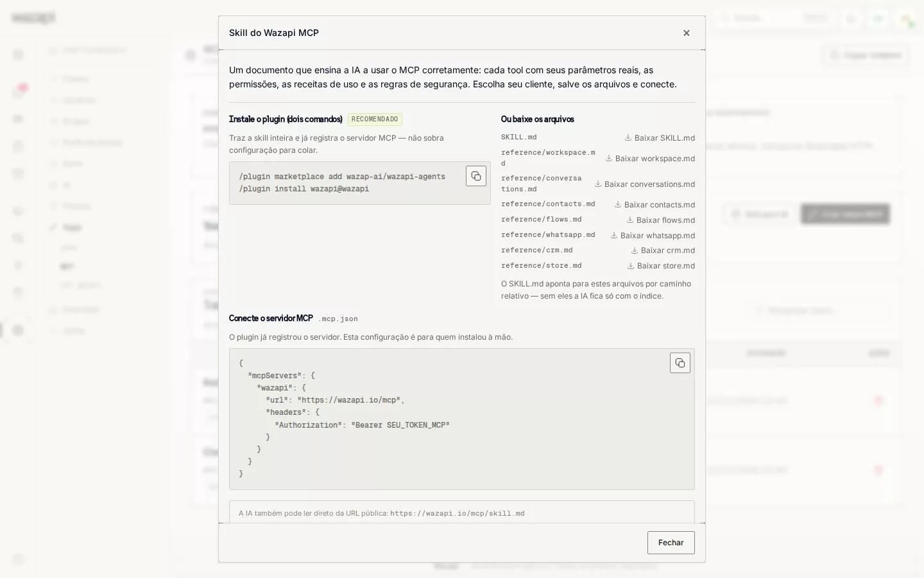Click the reference/store.md file name
Screen dimensions: 924x578
pos(542,266)
